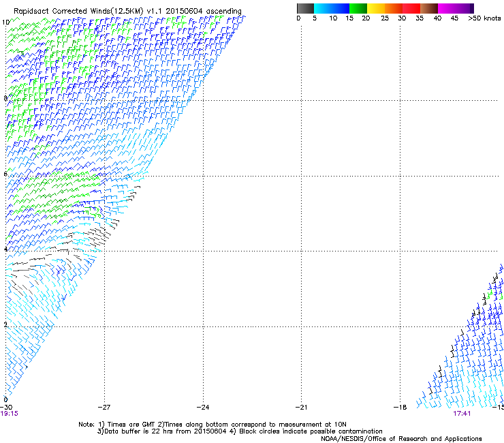Click the longitude '-18' axis label
Screen dimensions: 504x443
coord(400,408)
